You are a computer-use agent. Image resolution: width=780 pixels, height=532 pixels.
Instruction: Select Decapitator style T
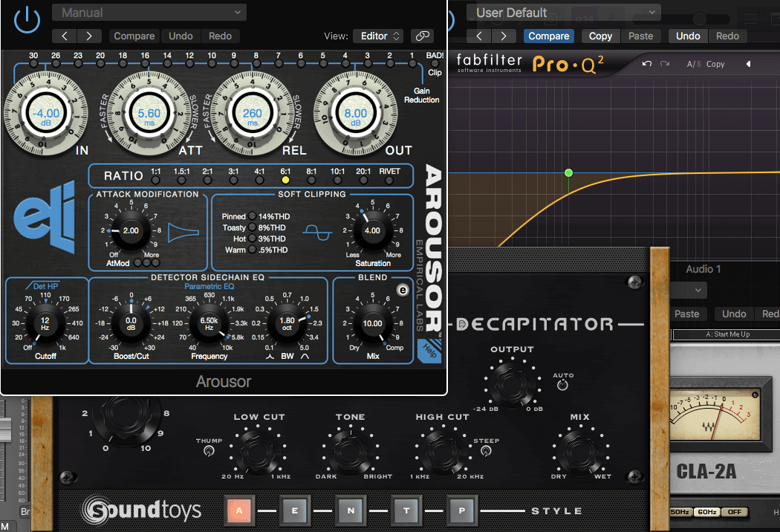(x=406, y=510)
